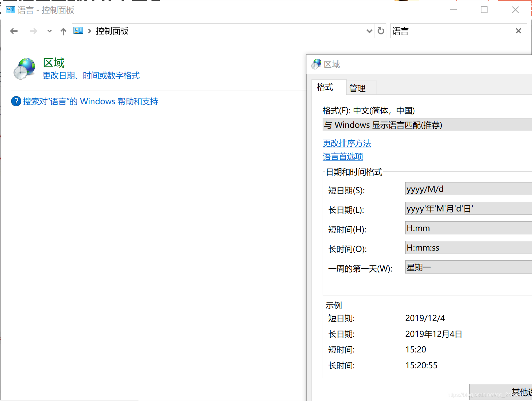Maximize the Control Panel window
Viewport: 532px width, 401px height.
(x=484, y=10)
